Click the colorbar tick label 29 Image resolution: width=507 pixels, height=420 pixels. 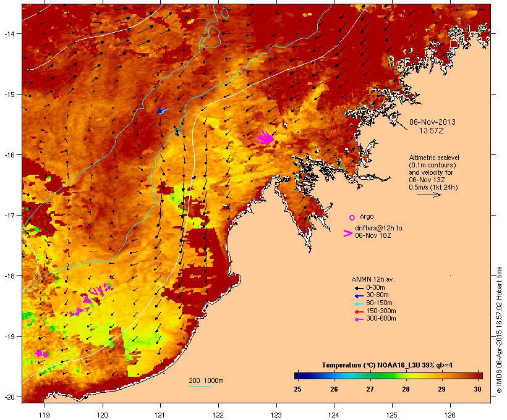441,389
